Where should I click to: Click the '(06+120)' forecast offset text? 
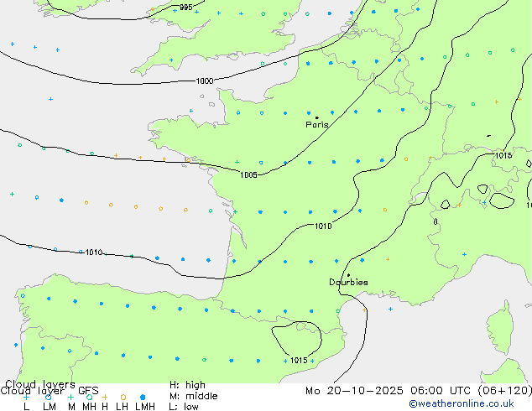click(x=505, y=391)
